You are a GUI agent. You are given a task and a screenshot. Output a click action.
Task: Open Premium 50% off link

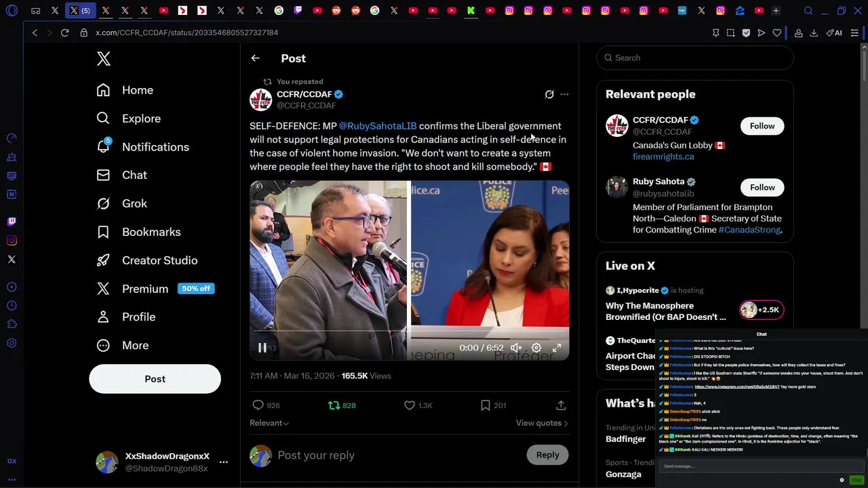click(155, 289)
